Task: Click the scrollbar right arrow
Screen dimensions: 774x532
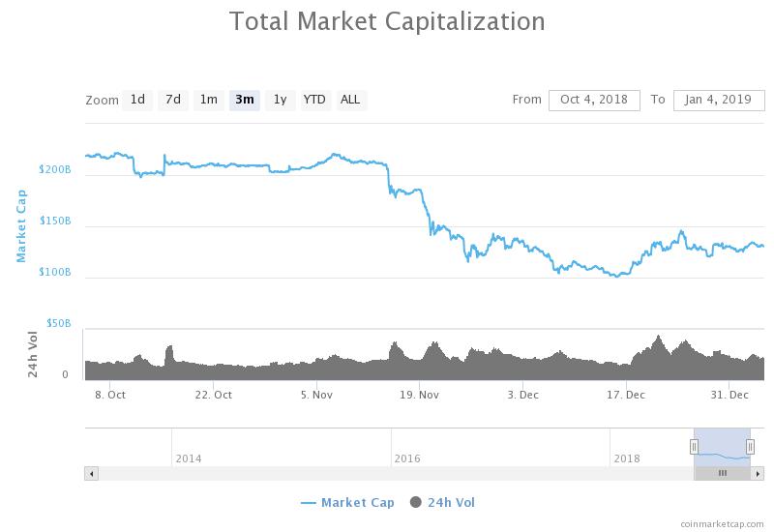Action: pyautogui.click(x=759, y=473)
